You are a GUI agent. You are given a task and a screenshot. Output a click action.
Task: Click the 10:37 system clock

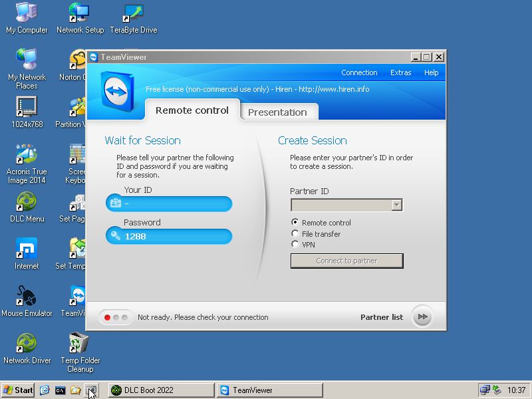coord(516,390)
